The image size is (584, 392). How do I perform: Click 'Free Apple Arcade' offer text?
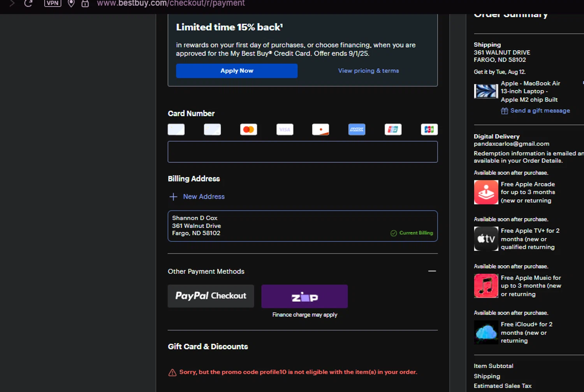pos(528,184)
